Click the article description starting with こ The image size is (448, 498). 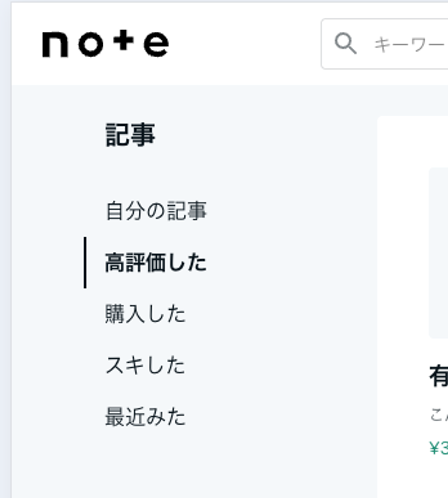(439, 415)
